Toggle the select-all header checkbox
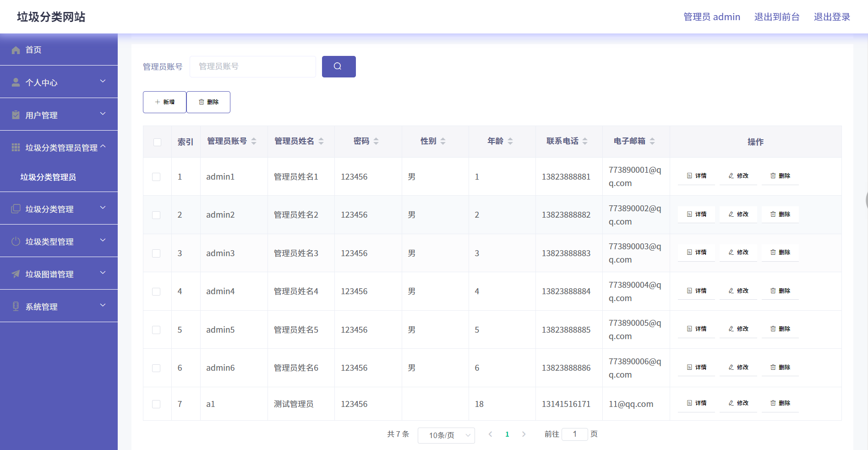Screen dimensions: 868x450 (x=157, y=142)
